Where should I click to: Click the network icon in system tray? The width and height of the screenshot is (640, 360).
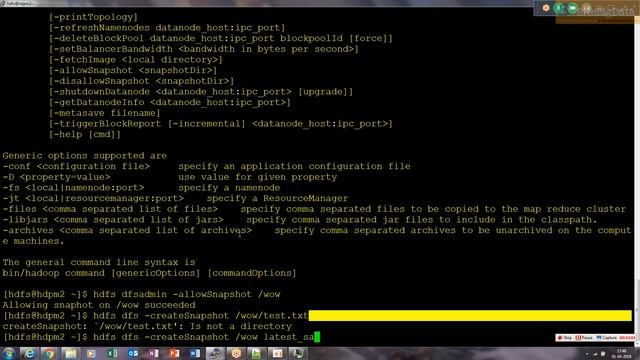click(595, 354)
